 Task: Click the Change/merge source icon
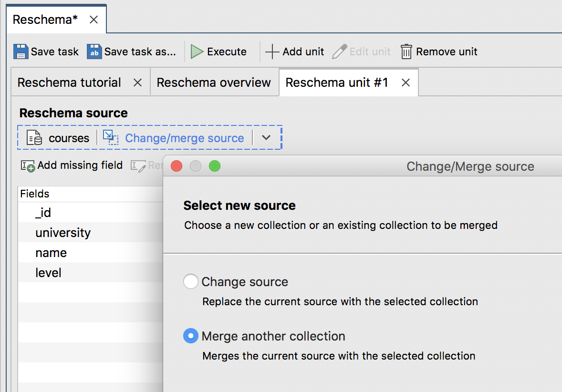pos(110,137)
